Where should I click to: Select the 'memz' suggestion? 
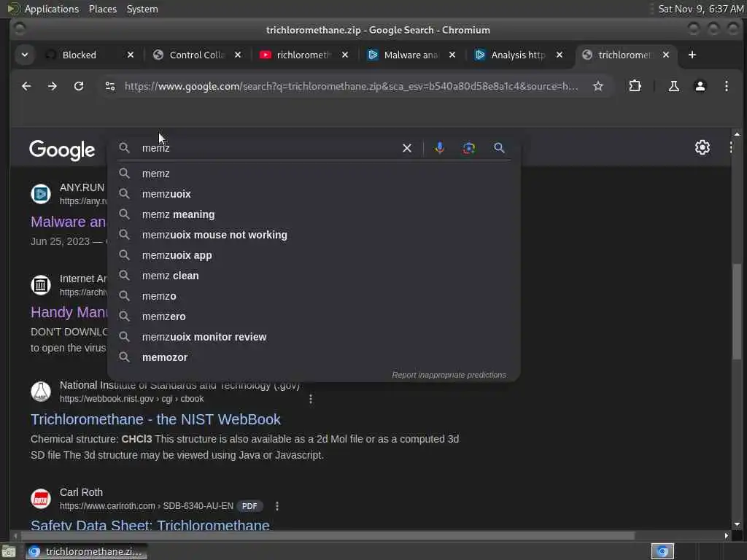pyautogui.click(x=314, y=174)
